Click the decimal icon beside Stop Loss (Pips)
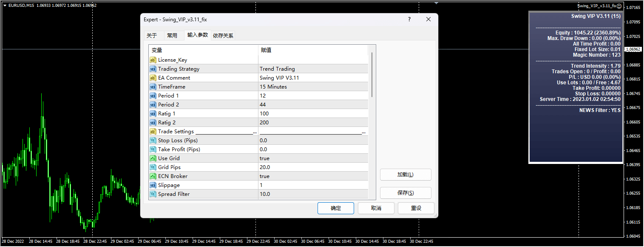Viewport: 644px width, 247px height. (x=153, y=140)
